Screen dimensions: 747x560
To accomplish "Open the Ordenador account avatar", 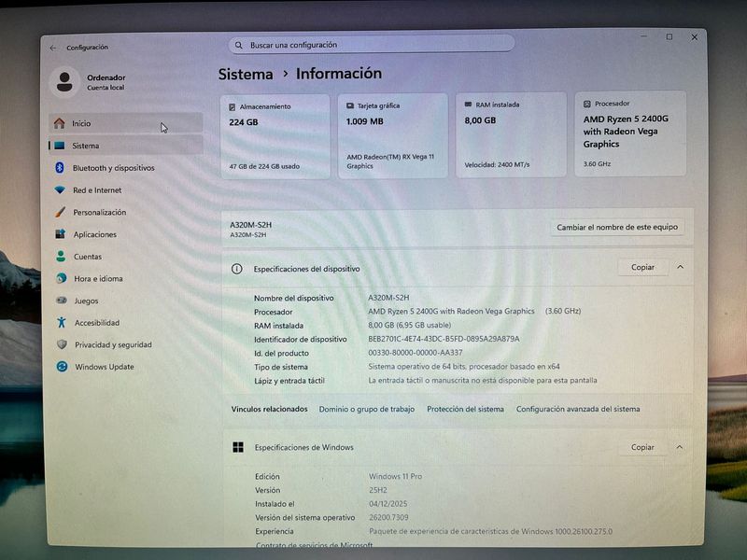I will (x=64, y=81).
